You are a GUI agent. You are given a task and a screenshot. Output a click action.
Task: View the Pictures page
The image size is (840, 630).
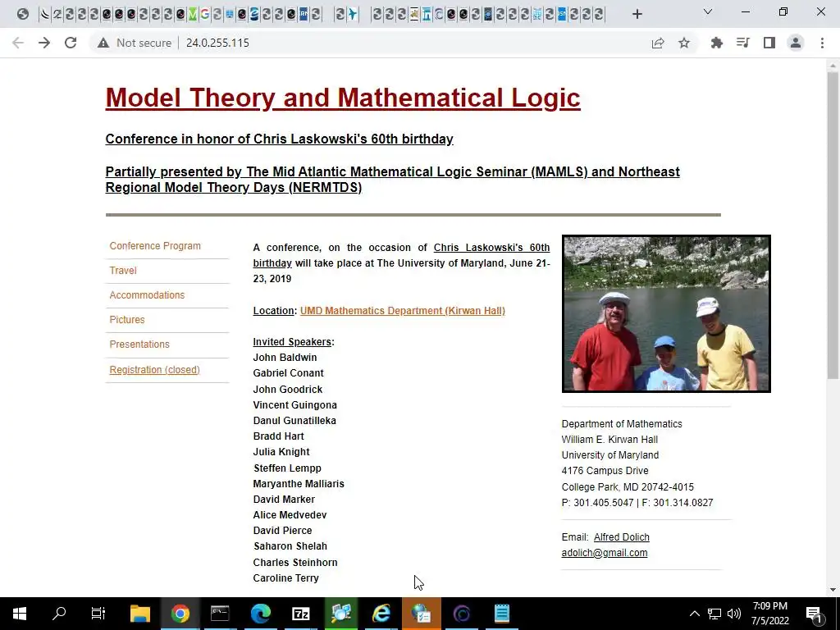coord(127,320)
